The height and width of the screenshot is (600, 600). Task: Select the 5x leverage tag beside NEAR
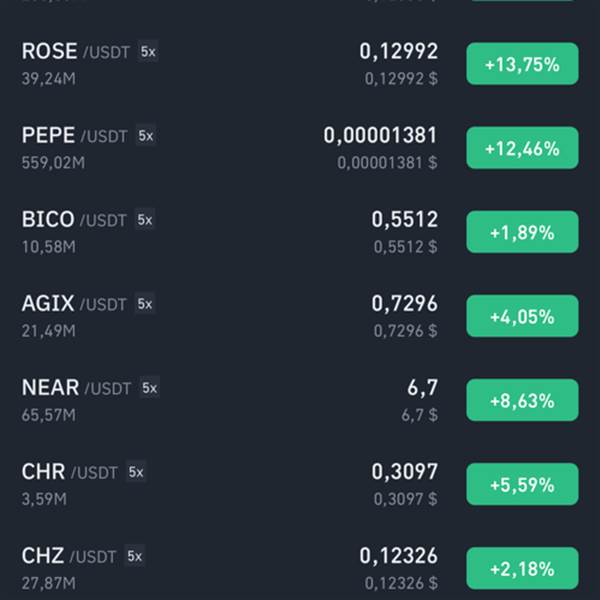pyautogui.click(x=150, y=388)
